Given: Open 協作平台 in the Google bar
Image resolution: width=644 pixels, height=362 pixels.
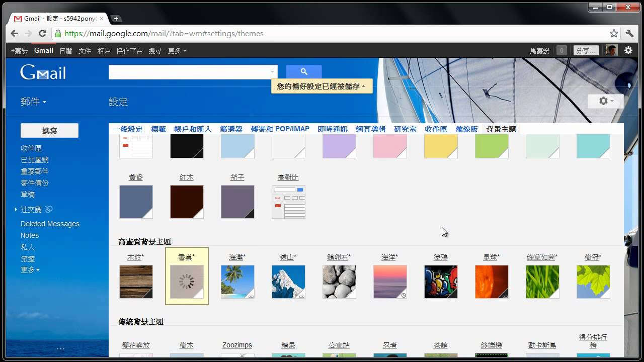Looking at the screenshot, I should tap(129, 51).
